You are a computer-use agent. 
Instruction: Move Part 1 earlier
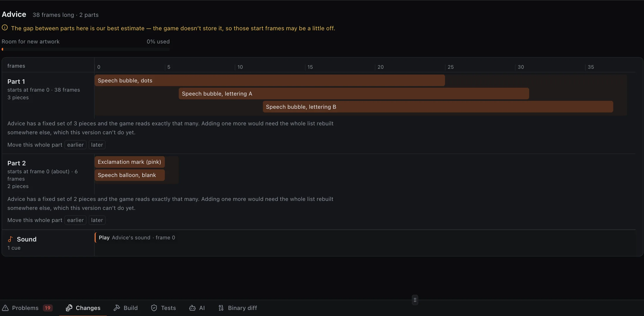[x=75, y=145]
